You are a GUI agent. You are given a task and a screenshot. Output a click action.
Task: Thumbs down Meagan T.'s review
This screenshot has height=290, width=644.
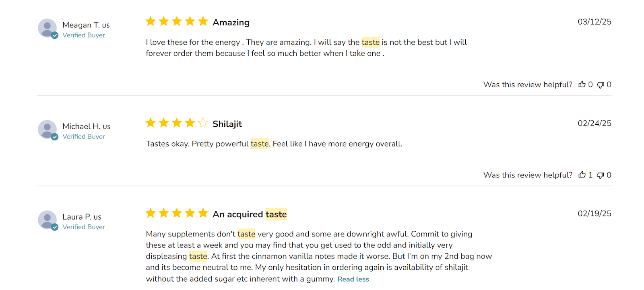pyautogui.click(x=600, y=85)
